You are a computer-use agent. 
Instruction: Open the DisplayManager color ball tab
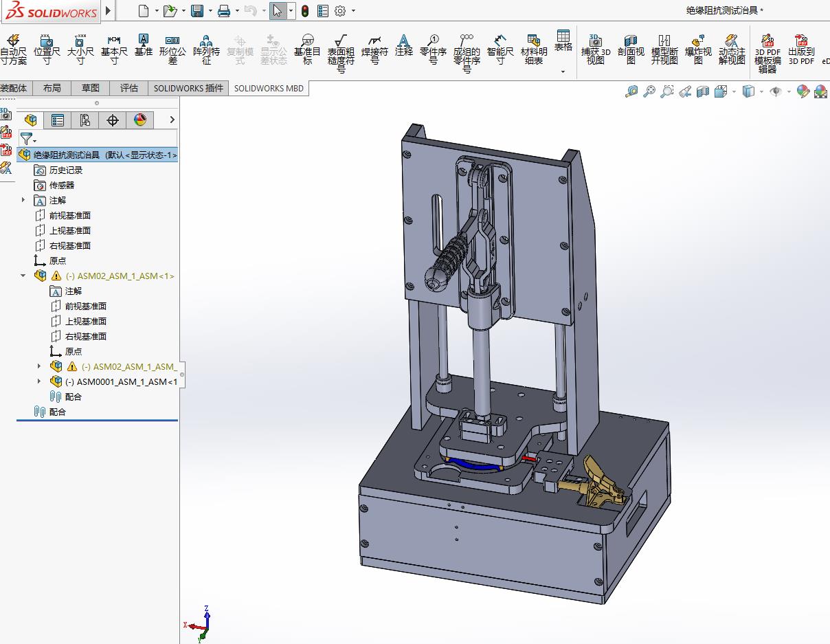(x=140, y=120)
